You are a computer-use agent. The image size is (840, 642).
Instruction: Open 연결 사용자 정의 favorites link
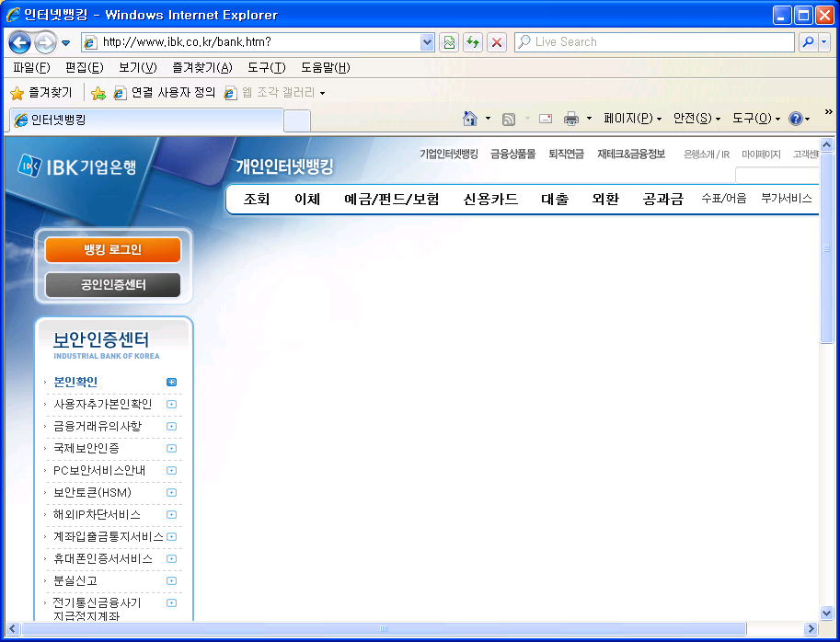[x=165, y=93]
